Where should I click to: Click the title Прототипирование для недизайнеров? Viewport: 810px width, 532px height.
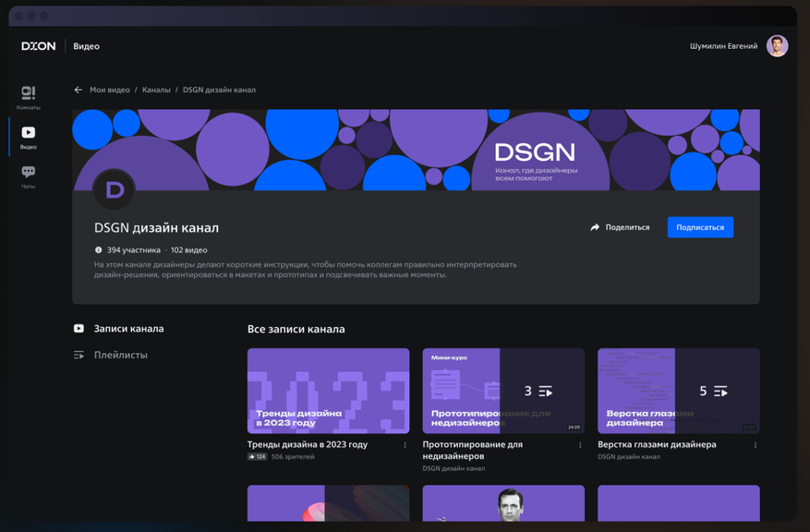[x=473, y=451]
